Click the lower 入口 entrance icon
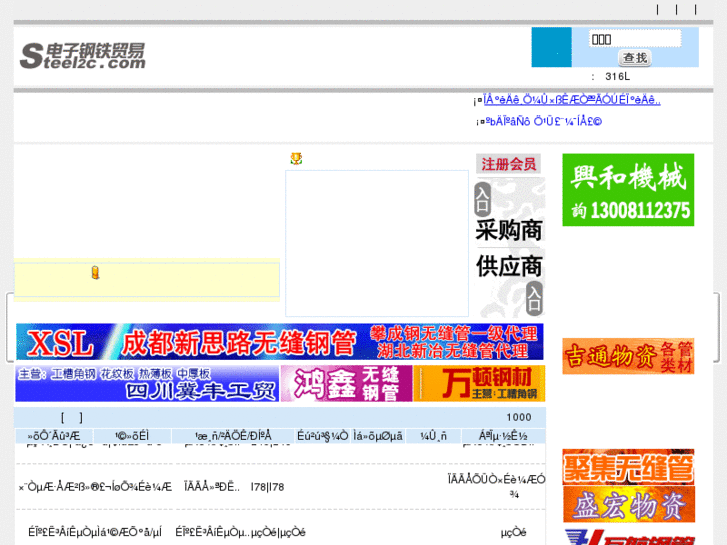 point(534,298)
